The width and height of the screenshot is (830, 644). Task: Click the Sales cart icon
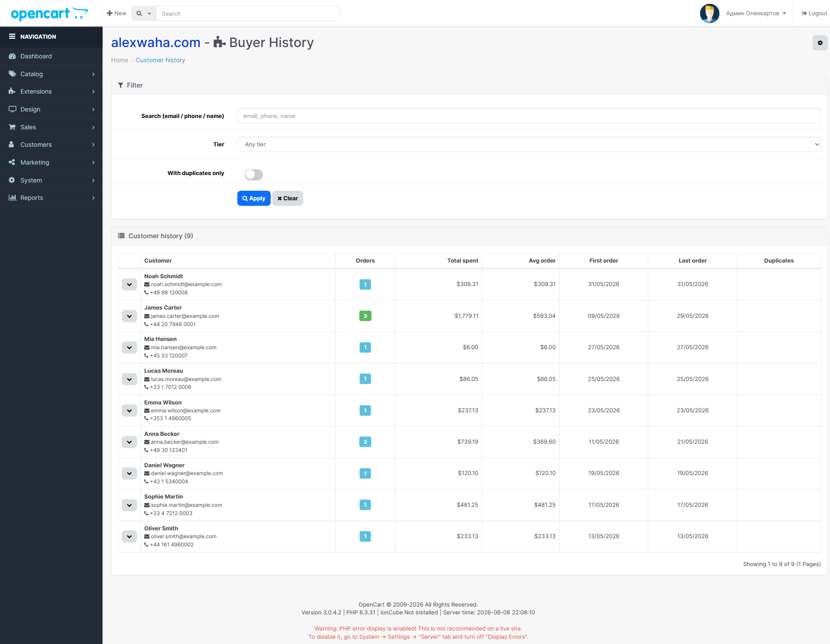12,127
